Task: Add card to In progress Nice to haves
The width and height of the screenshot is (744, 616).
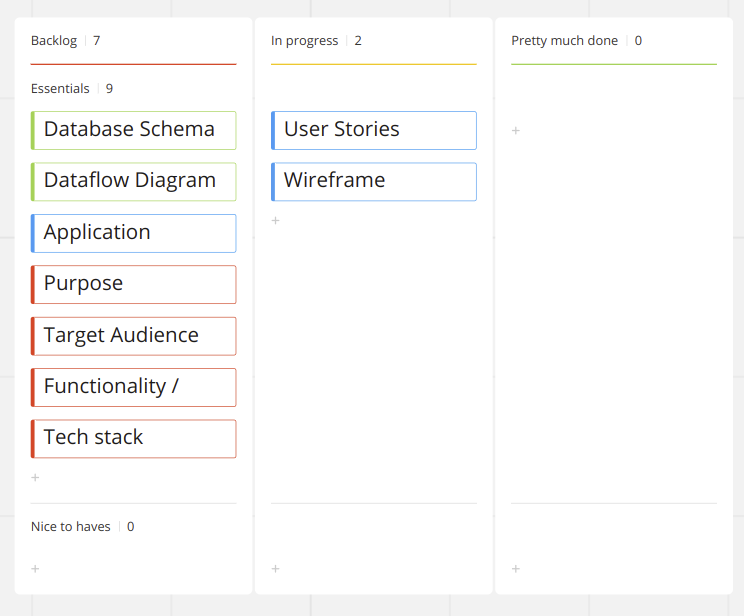Action: coord(276,569)
